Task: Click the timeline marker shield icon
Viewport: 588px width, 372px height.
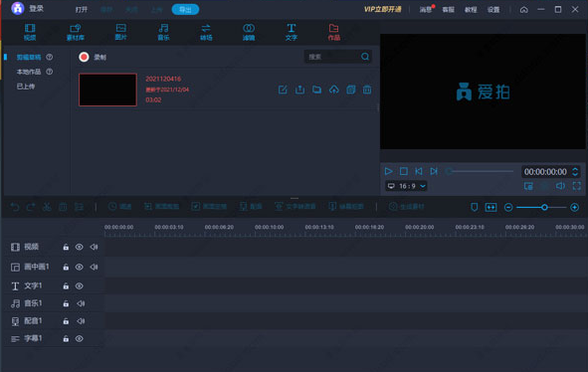Action: click(474, 207)
